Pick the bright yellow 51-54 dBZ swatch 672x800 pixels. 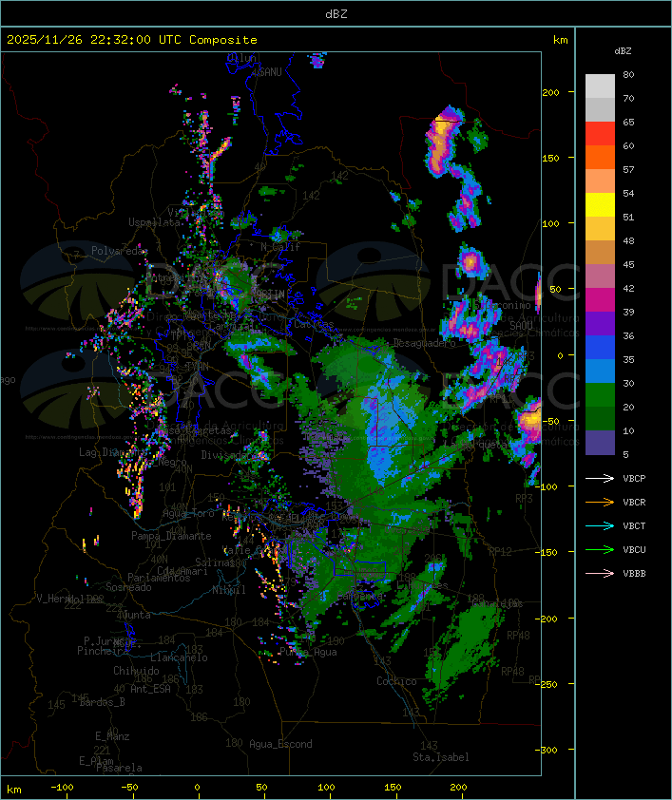(x=600, y=205)
